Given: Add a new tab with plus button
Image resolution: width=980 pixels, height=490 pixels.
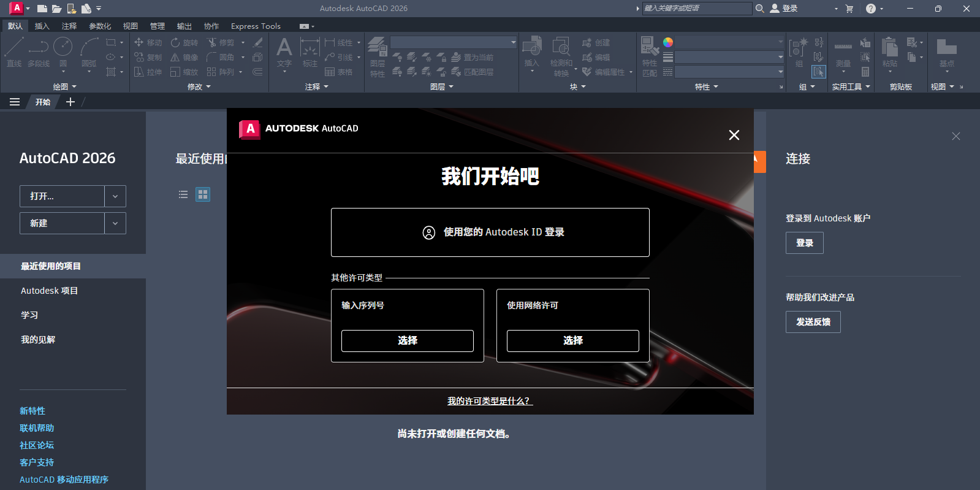Looking at the screenshot, I should (x=70, y=102).
